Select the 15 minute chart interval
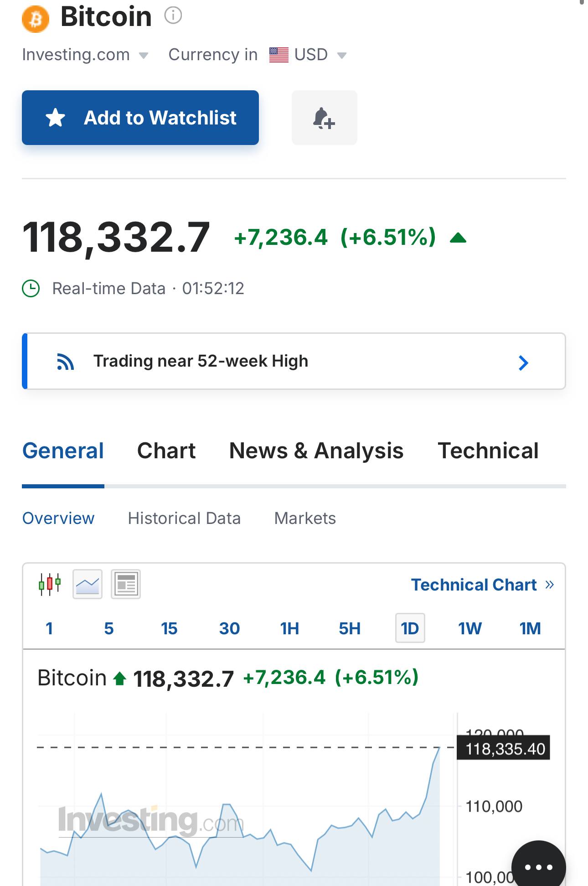The height and width of the screenshot is (886, 588). click(x=169, y=628)
